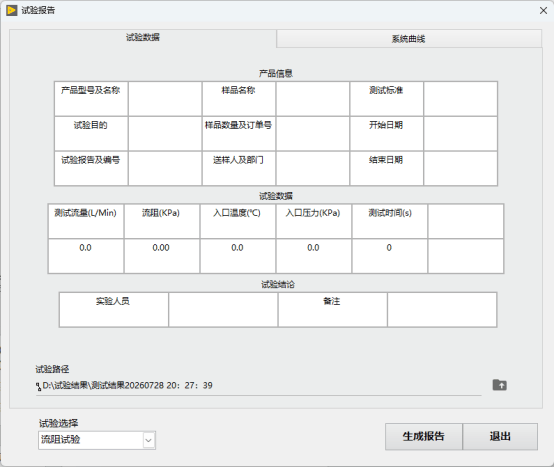Switch to the 系统曲线 tab

point(408,38)
